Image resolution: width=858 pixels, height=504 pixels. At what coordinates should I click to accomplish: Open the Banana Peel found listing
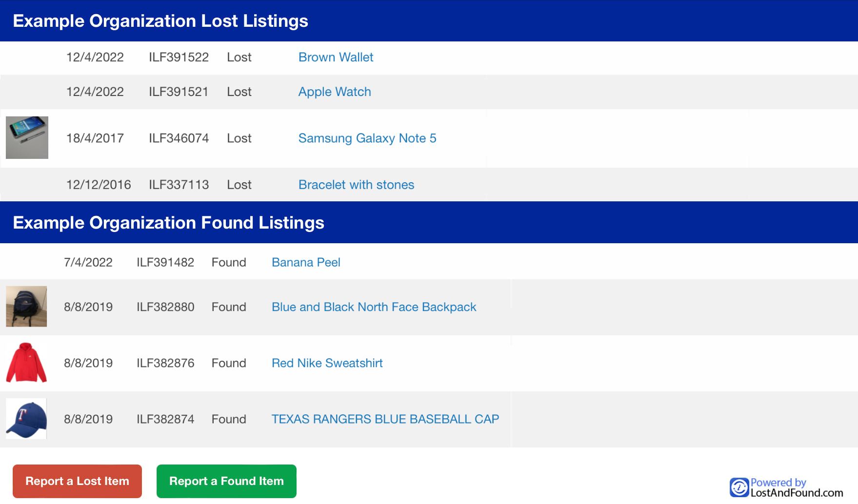[x=306, y=262]
